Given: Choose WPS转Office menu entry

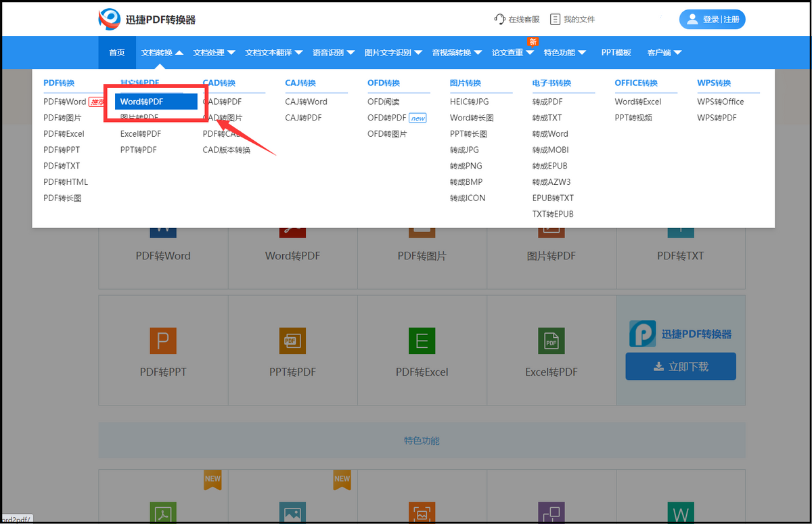Looking at the screenshot, I should click(721, 102).
